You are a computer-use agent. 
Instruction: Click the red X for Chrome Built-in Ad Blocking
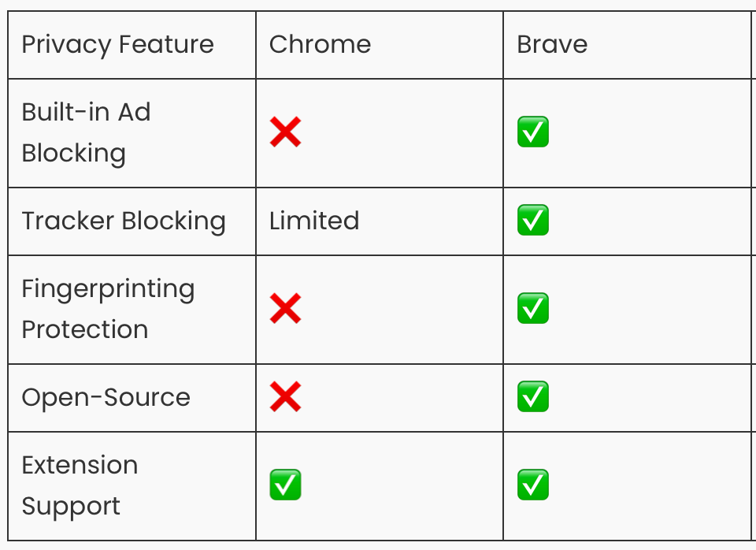(x=285, y=132)
